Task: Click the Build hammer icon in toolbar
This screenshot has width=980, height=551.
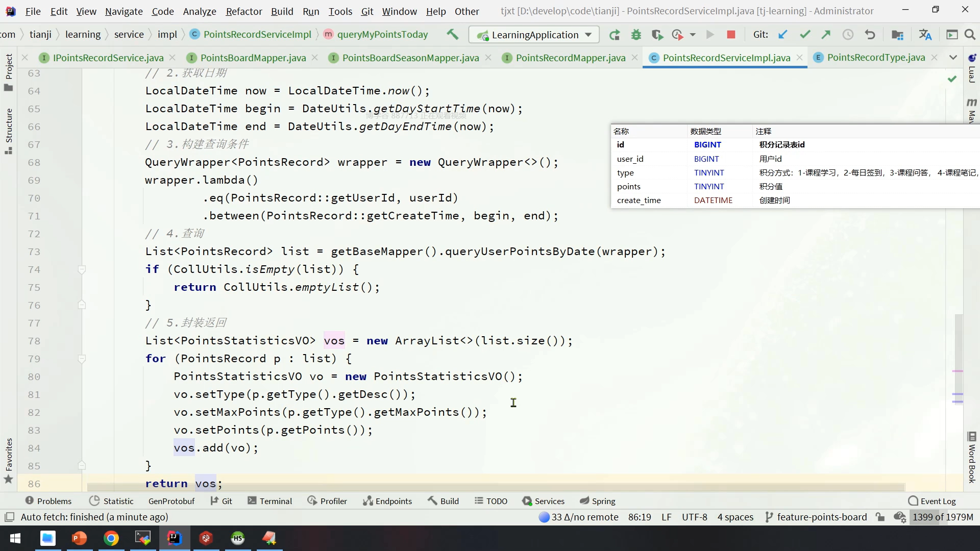Action: coord(452,34)
